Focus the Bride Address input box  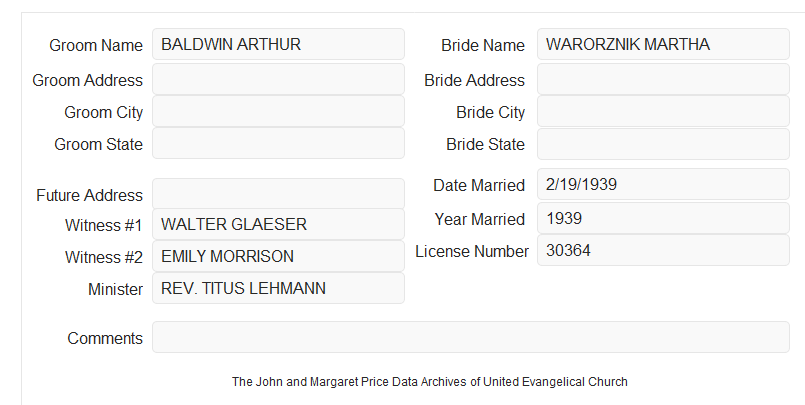tap(663, 79)
